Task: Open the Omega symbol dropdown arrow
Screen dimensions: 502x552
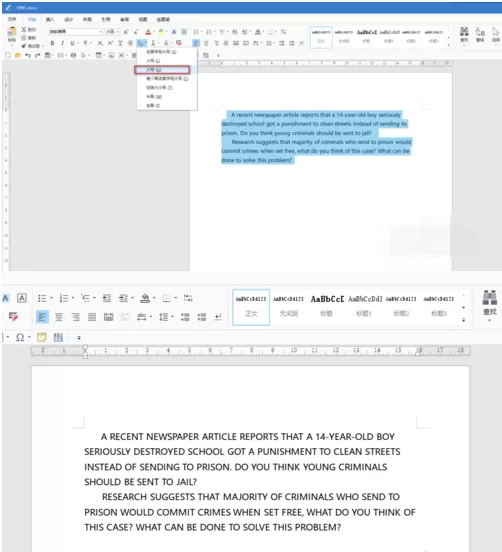Action: (x=29, y=337)
